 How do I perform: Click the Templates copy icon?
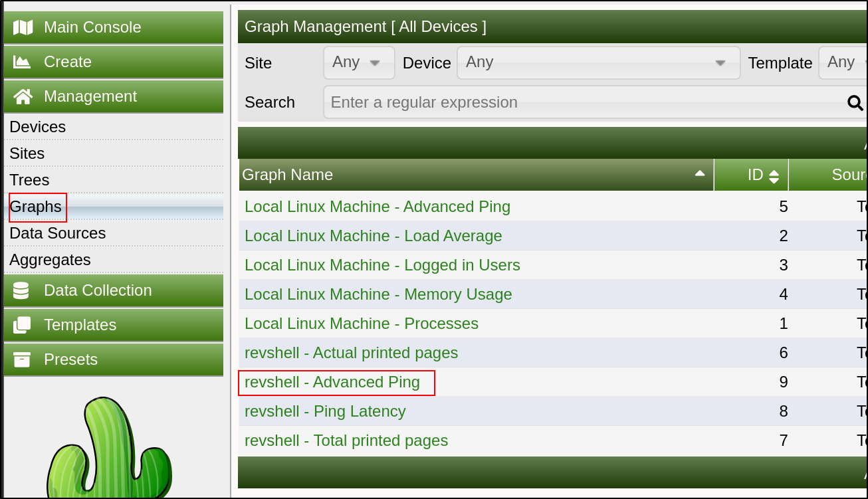22,325
